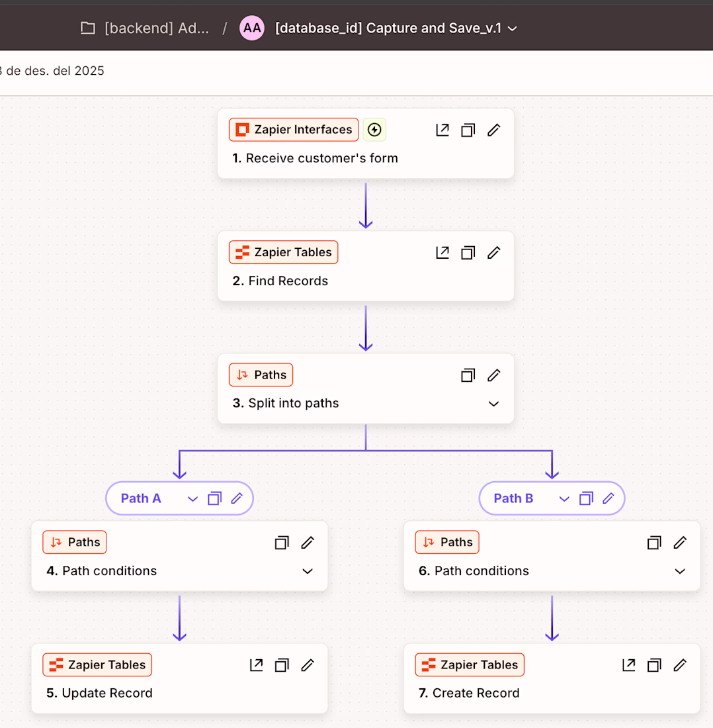Edit the Receive customer's form step
The width and height of the screenshot is (713, 728).
493,130
